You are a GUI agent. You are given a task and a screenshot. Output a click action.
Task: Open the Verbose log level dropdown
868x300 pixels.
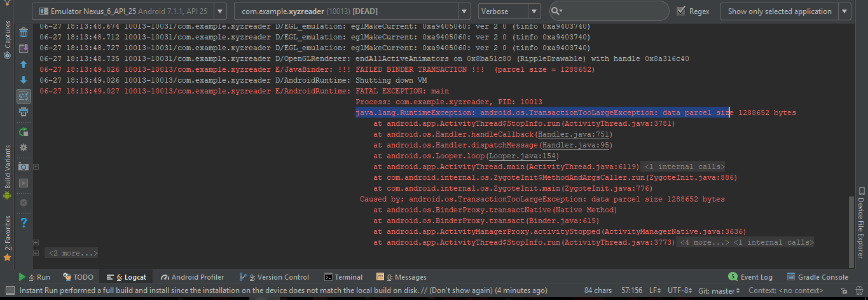coord(509,11)
